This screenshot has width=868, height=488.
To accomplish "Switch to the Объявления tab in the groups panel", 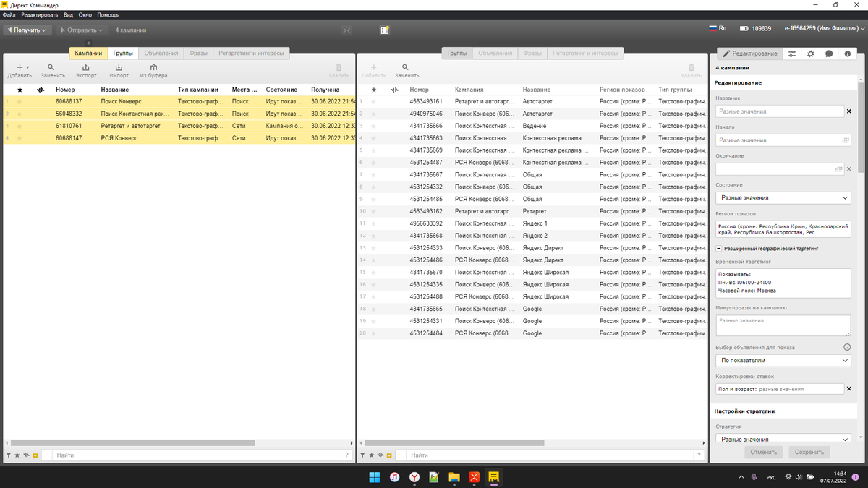I will click(495, 53).
